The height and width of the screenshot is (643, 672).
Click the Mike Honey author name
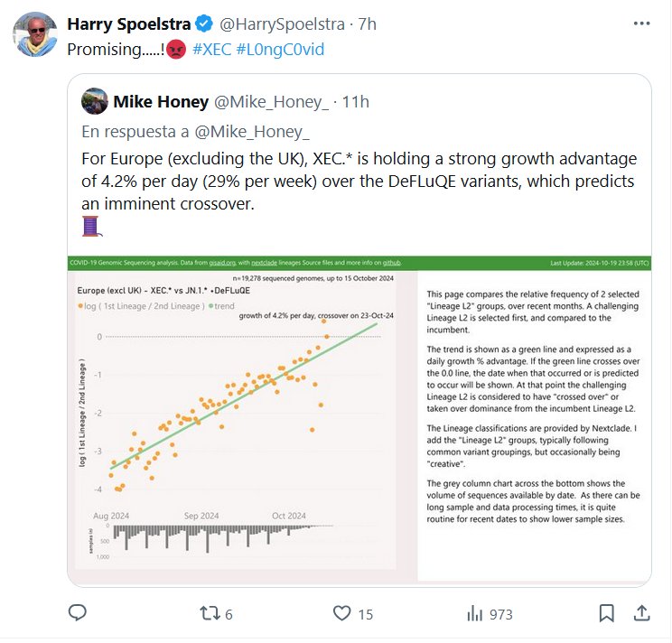(162, 101)
